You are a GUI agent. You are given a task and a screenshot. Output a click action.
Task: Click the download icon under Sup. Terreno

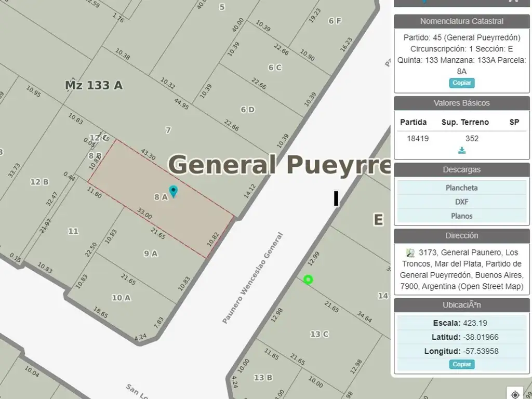(461, 151)
